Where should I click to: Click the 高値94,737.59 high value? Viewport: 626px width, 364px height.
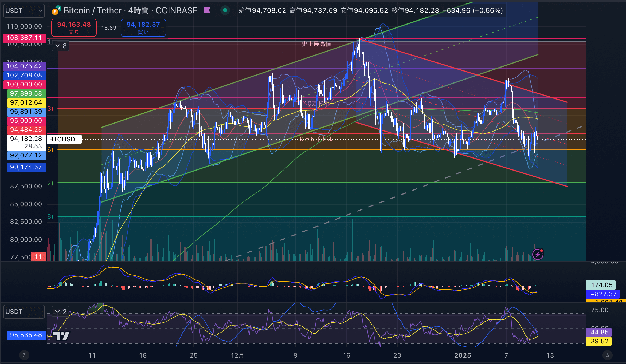[x=313, y=10]
